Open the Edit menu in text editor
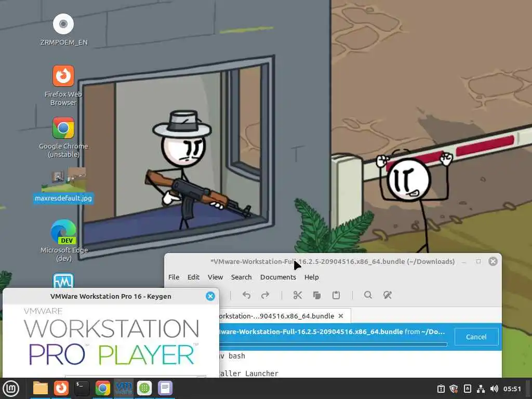 click(x=193, y=277)
